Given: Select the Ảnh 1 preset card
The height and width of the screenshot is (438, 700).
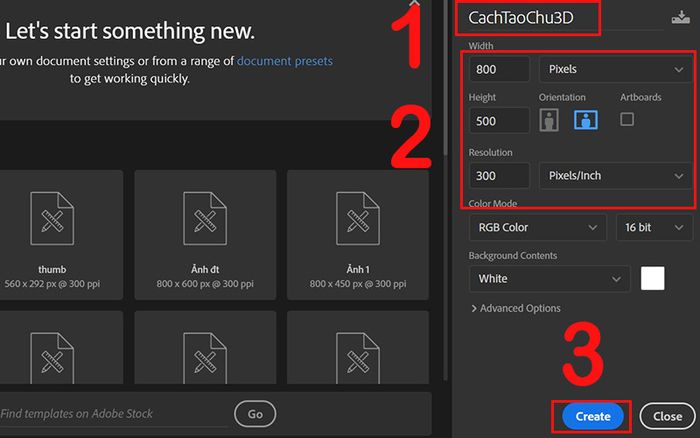Looking at the screenshot, I should click(x=358, y=235).
